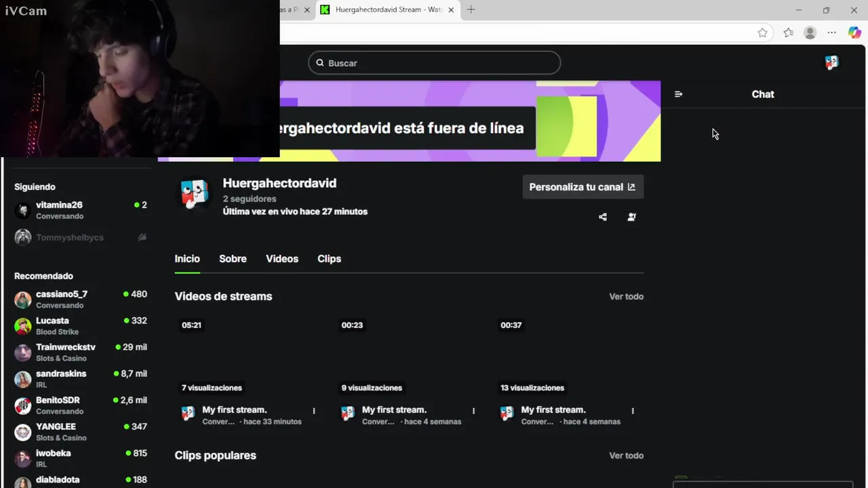Click the diabladota avatar

click(23, 483)
